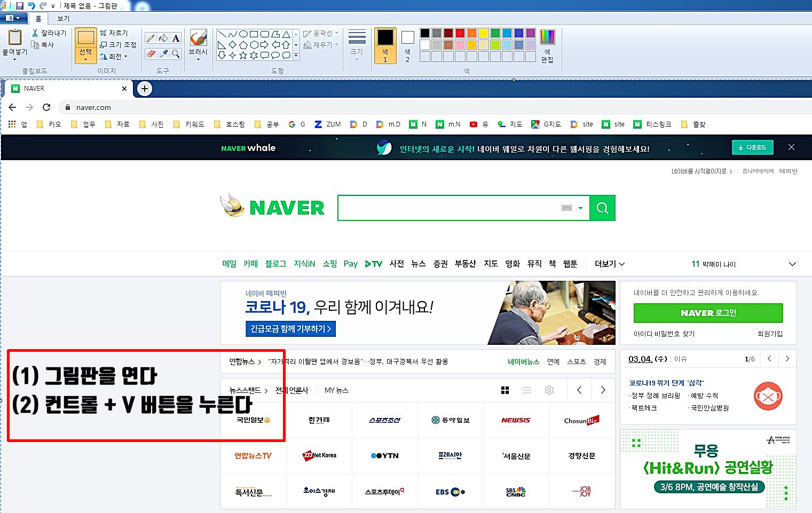Click the green Naver search button
The height and width of the screenshot is (513, 812).
coord(602,208)
